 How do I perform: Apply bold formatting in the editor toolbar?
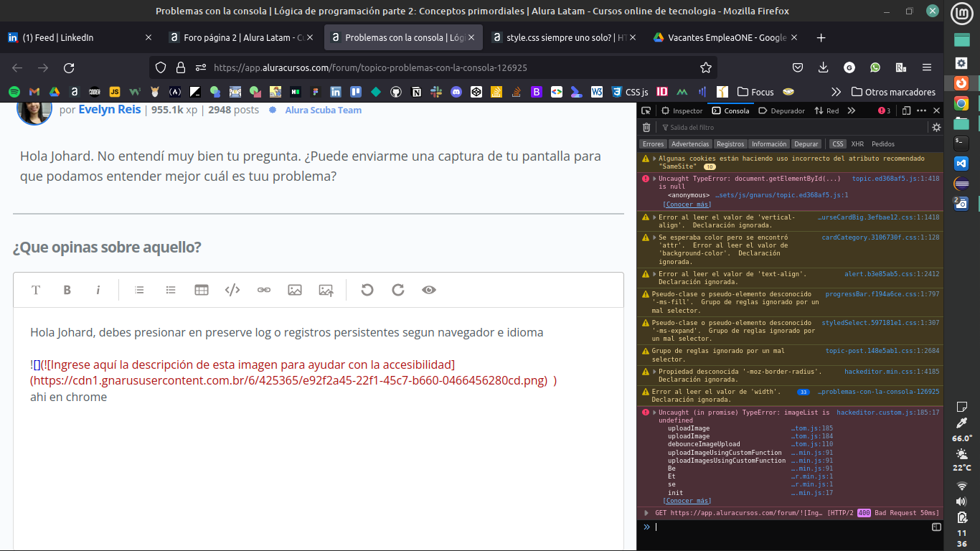tap(67, 290)
